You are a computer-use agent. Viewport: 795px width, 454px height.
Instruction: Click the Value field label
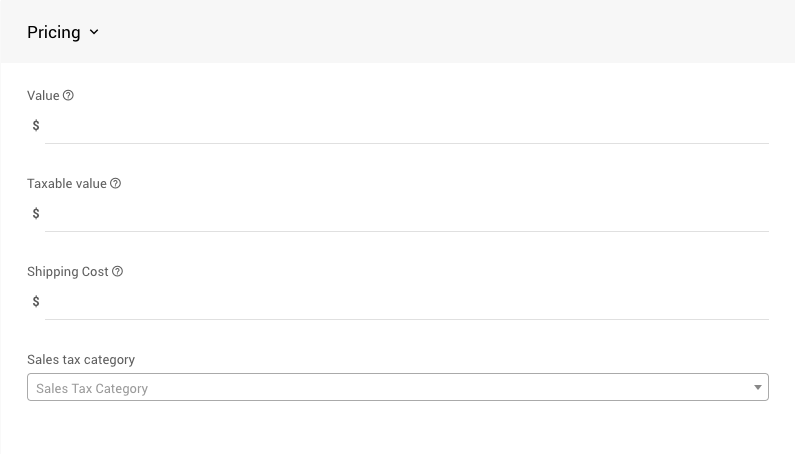coord(43,96)
